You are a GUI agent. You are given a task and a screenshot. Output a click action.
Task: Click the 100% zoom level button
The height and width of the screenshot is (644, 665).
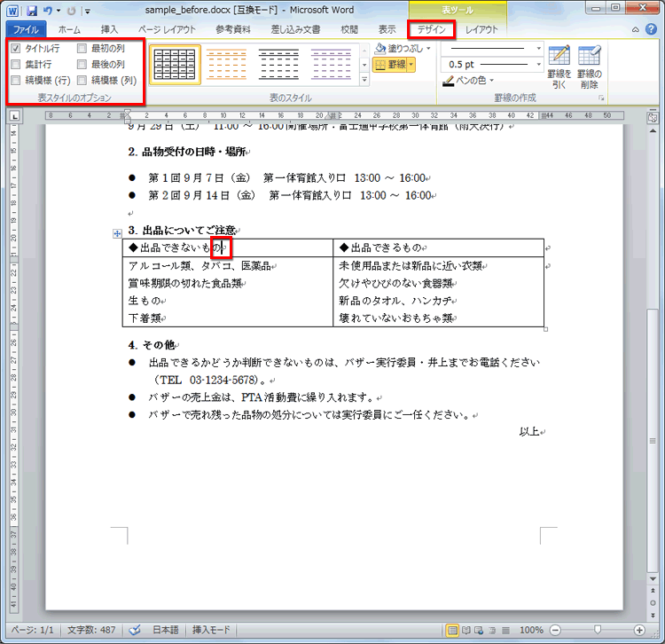point(531,630)
